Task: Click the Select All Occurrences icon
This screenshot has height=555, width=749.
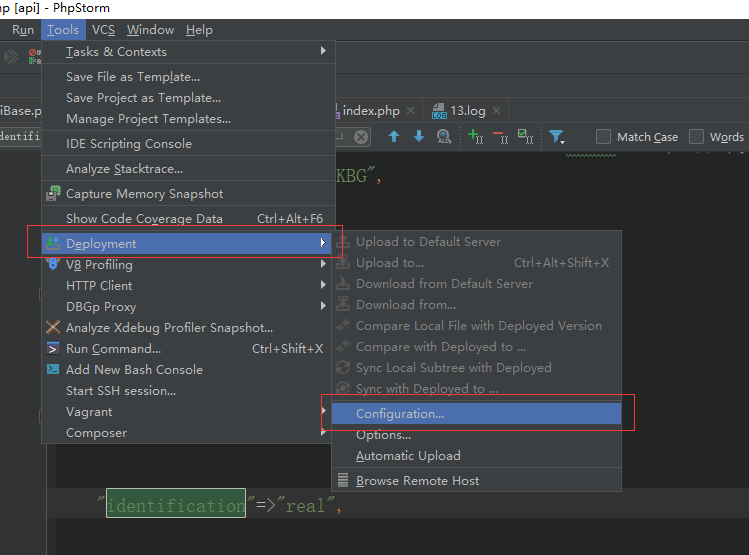Action: (525, 137)
